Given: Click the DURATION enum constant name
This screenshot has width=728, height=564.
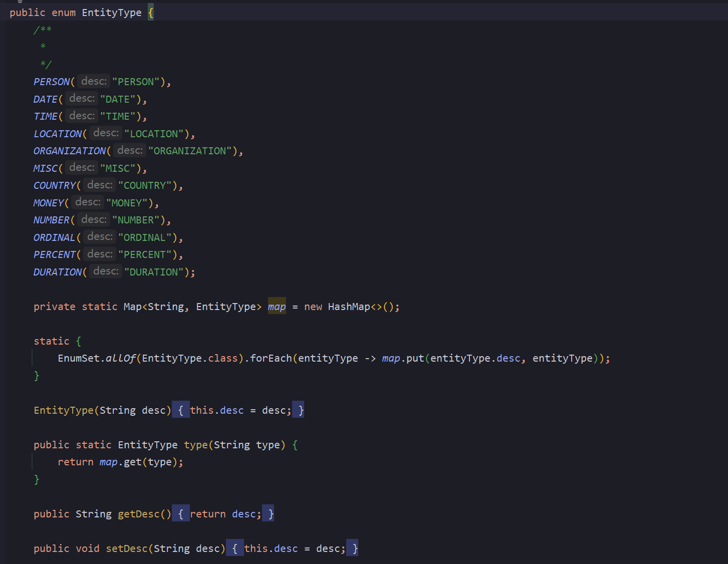Looking at the screenshot, I should (x=58, y=272).
